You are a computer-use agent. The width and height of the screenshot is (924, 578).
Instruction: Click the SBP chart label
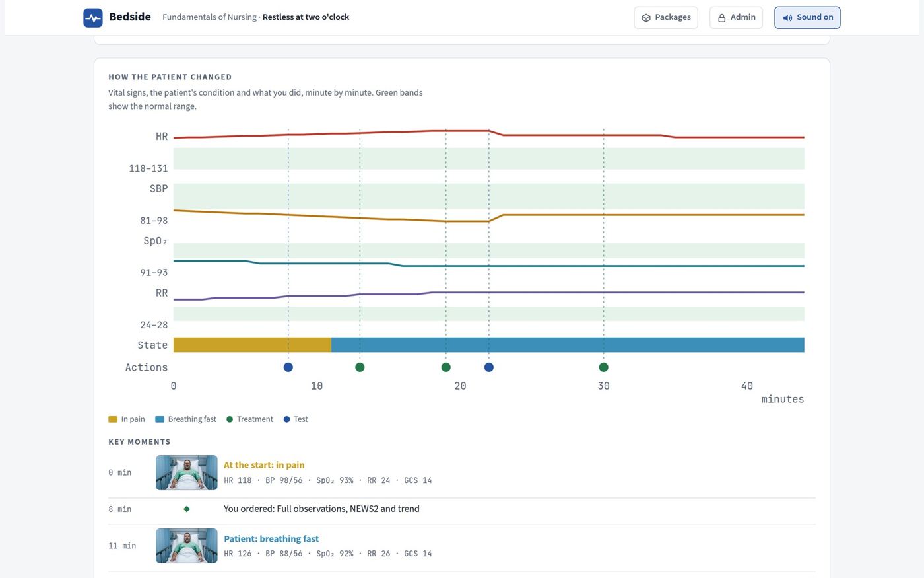pos(159,188)
